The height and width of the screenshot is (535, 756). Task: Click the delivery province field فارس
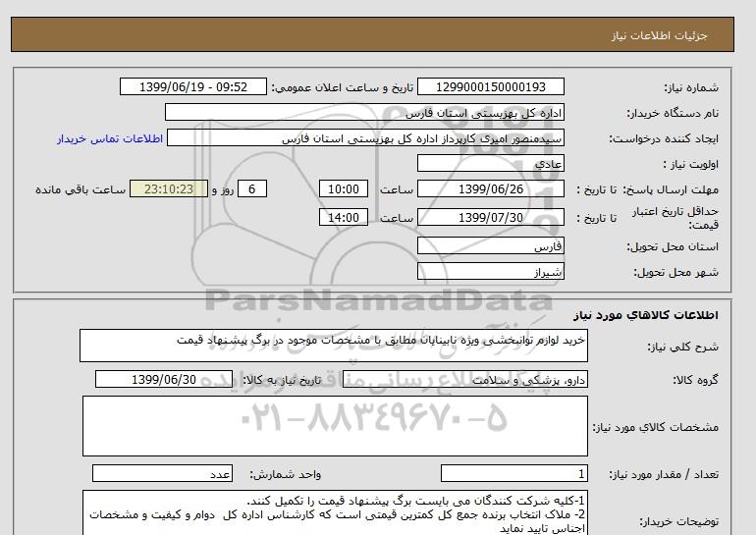490,246
